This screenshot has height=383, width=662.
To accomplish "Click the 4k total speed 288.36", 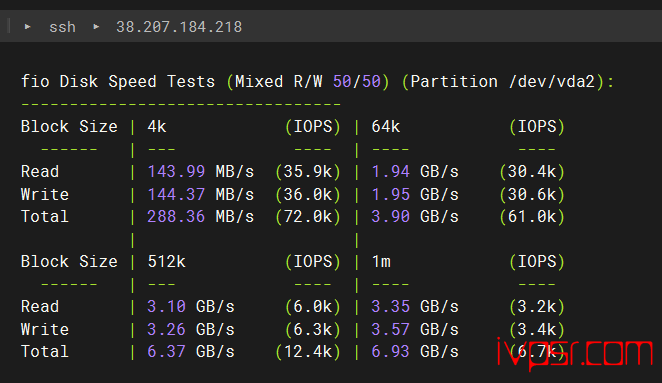I will coord(176,217).
